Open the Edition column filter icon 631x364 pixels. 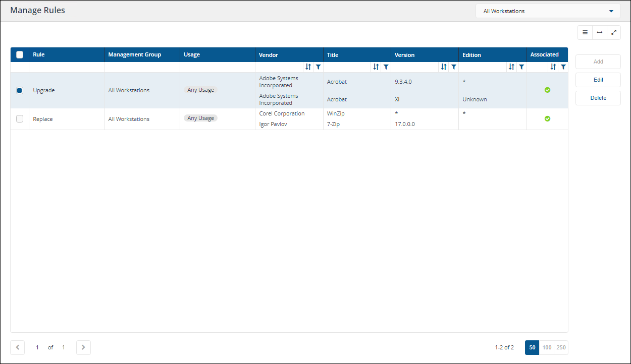coord(521,67)
